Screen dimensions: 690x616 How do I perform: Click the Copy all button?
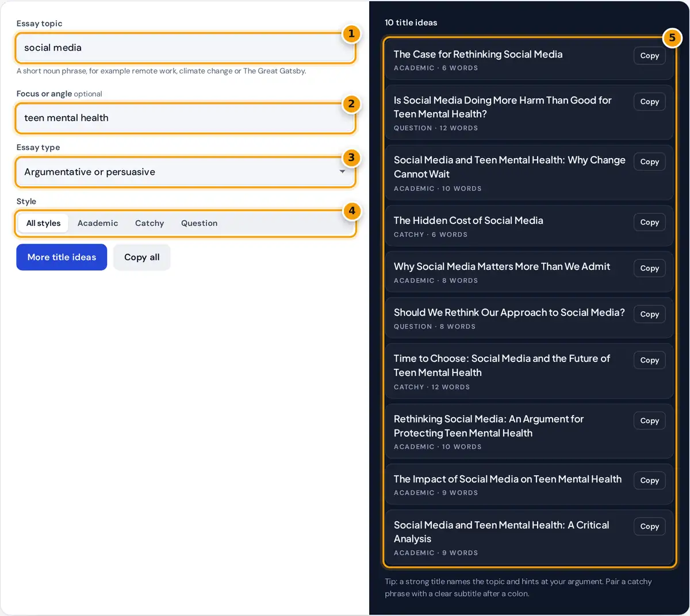click(x=142, y=257)
